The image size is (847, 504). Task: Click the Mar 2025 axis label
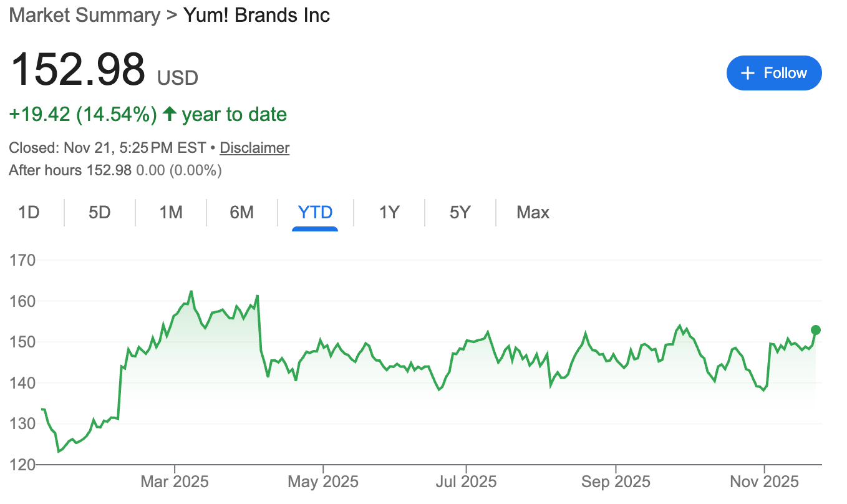175,482
